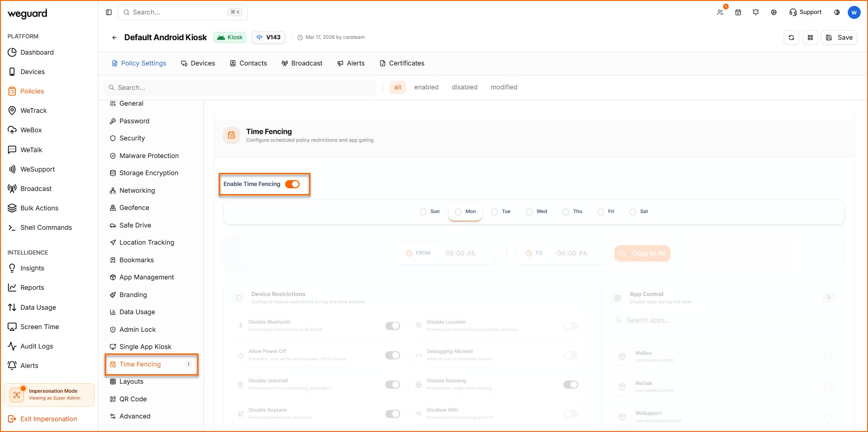Open the V143 version selector
The height and width of the screenshot is (432, 868).
[268, 37]
